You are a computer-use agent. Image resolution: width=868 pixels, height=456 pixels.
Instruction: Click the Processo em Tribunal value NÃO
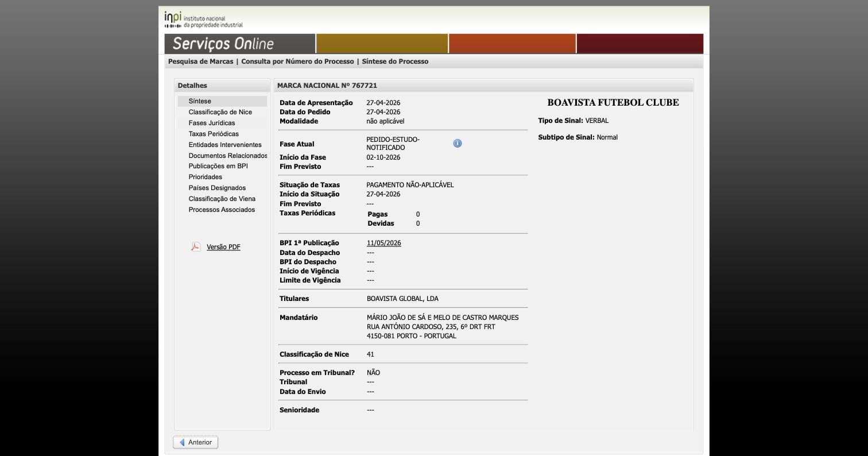(x=373, y=373)
